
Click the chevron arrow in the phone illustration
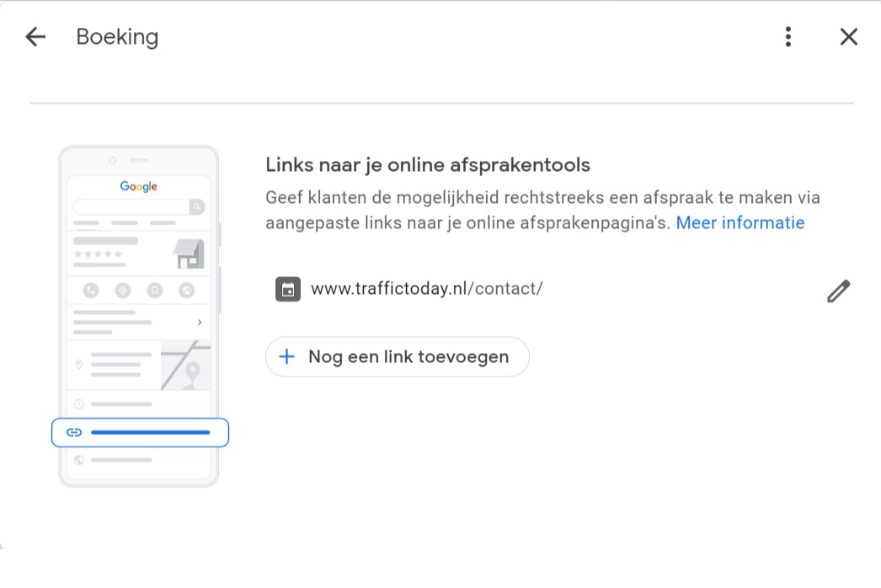(200, 322)
